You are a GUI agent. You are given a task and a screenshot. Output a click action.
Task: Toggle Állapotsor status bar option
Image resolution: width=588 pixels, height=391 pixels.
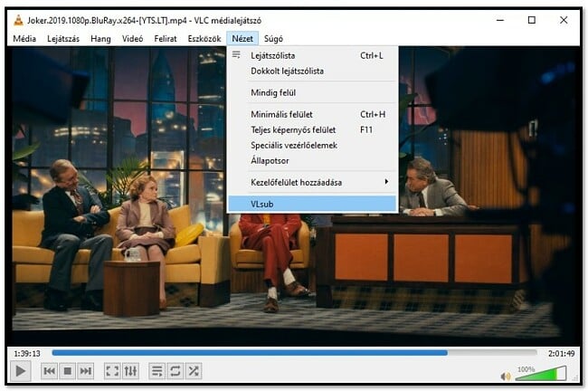point(312,160)
